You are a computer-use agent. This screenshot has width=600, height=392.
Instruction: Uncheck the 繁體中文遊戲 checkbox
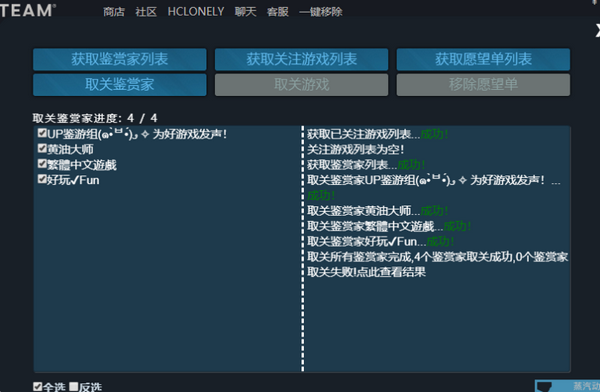tap(42, 163)
